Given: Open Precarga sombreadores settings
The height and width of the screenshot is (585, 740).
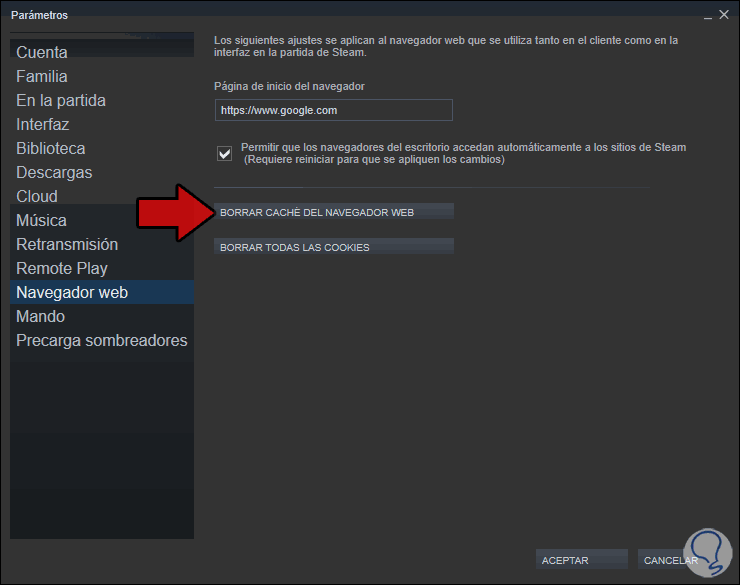Looking at the screenshot, I should [101, 340].
